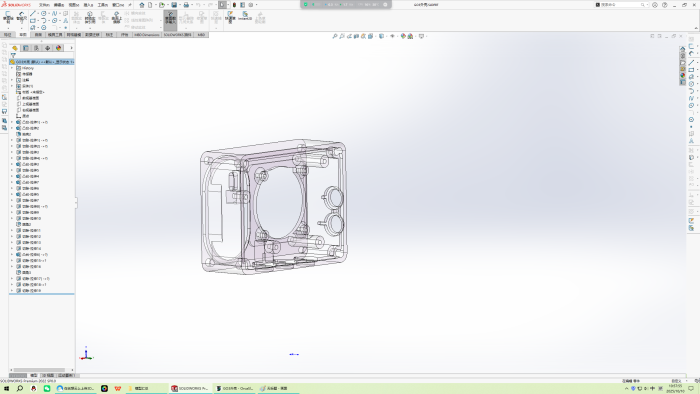
Task: Expand the feature manager panel tabs arrow
Action: point(71,48)
